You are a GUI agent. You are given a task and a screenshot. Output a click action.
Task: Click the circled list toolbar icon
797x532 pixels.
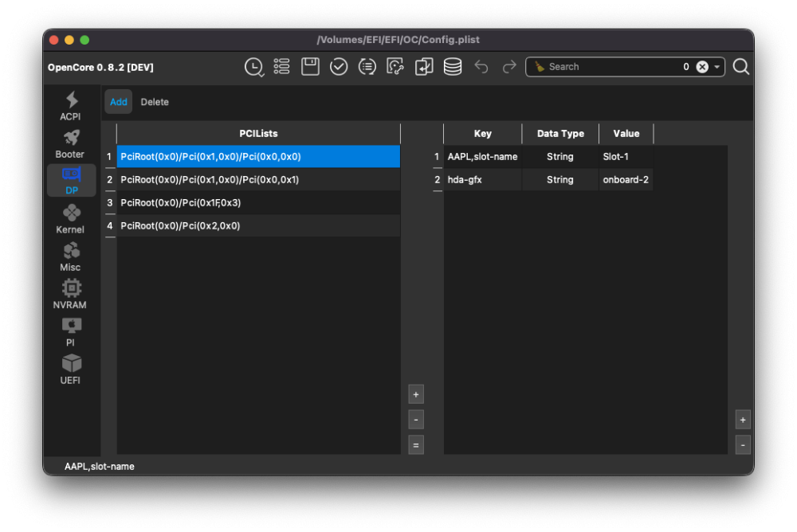(367, 67)
